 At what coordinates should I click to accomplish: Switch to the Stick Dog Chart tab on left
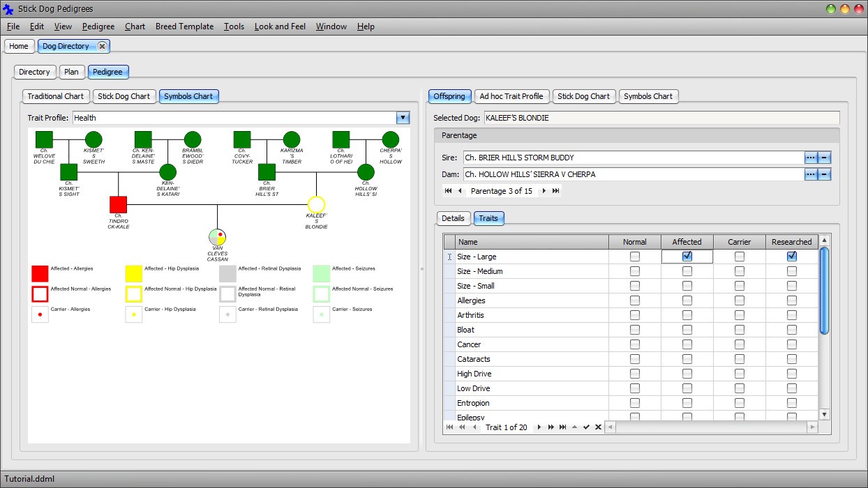pos(124,96)
